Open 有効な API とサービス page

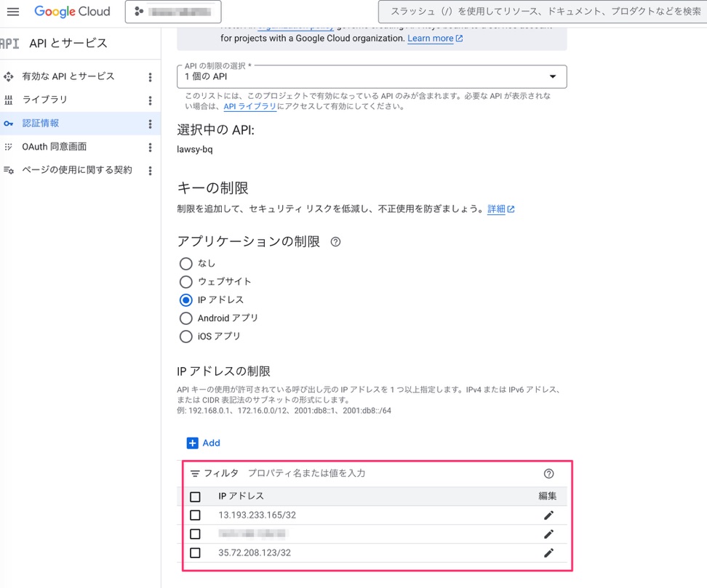point(68,76)
